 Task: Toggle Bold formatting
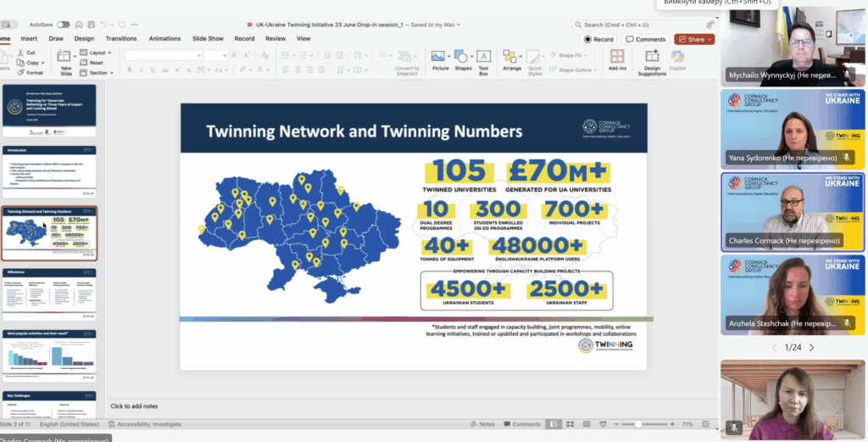(130, 70)
